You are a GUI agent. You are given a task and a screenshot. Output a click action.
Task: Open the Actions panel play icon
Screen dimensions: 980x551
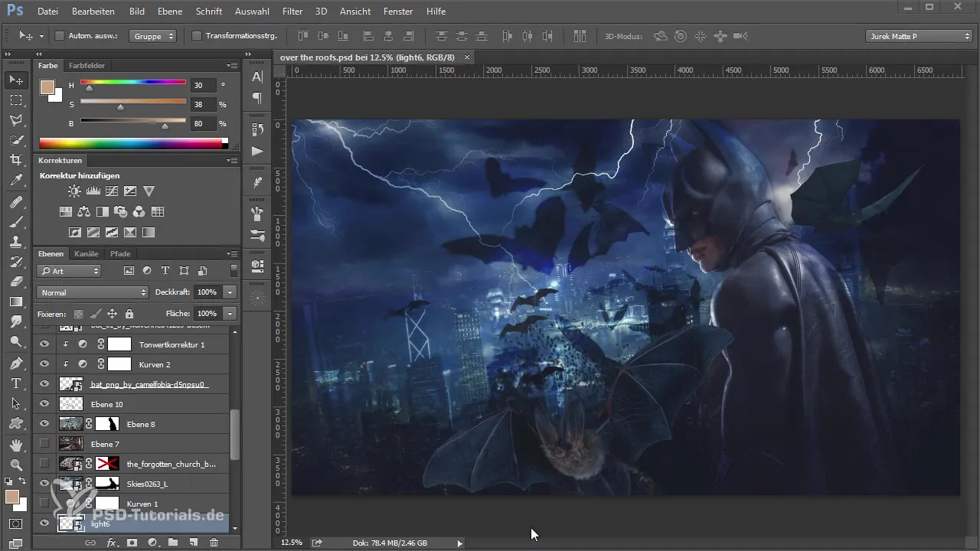[257, 151]
